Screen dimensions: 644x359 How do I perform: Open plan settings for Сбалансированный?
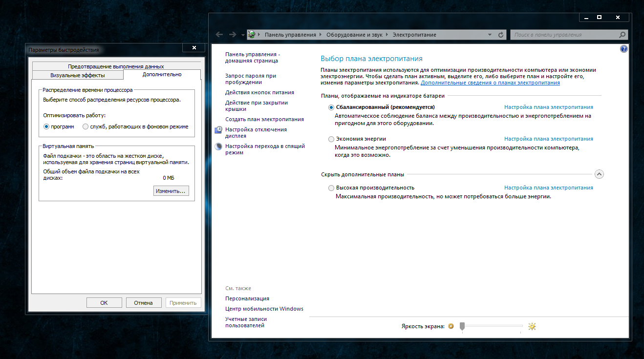click(549, 107)
